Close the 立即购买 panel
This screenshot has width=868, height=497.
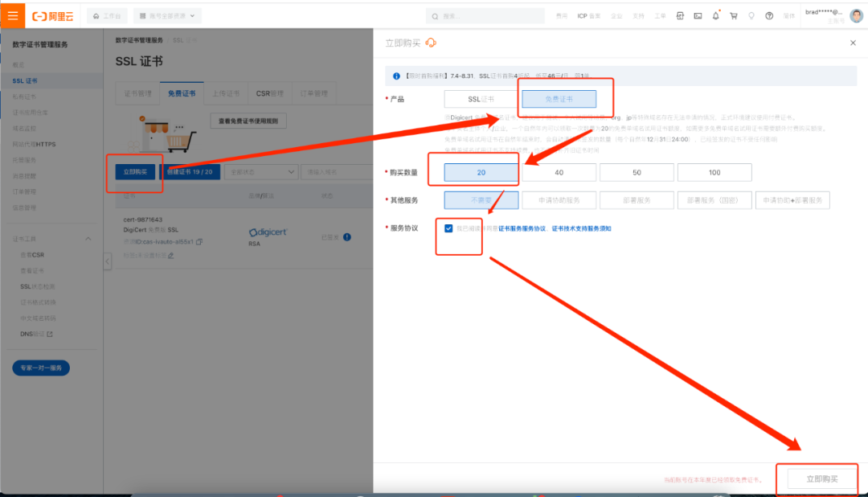coord(853,43)
